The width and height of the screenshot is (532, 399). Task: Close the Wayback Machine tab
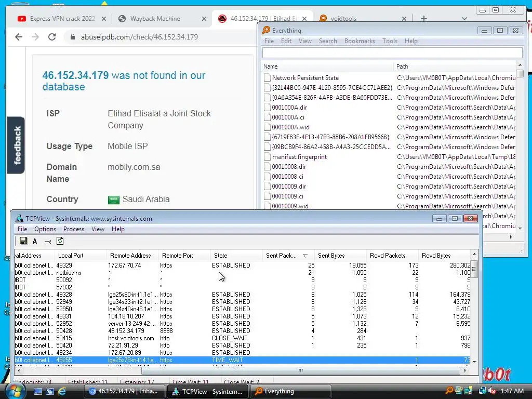pyautogui.click(x=204, y=19)
